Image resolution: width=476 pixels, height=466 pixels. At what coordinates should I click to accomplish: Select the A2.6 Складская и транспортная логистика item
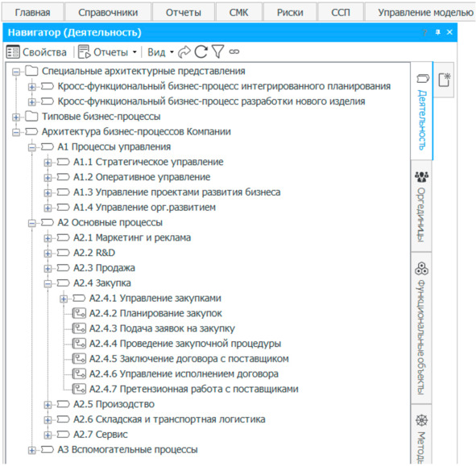pos(169,419)
